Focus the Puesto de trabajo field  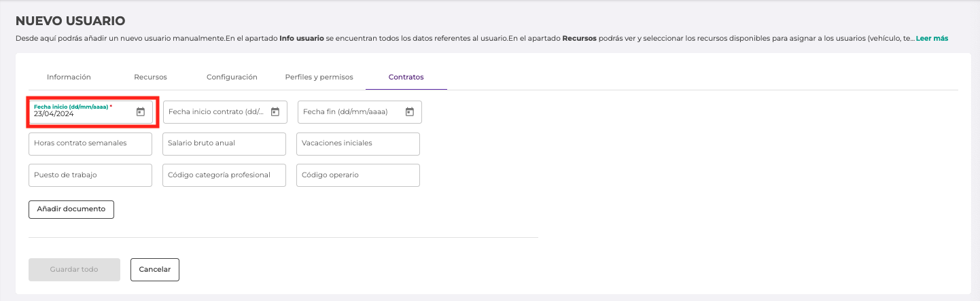pyautogui.click(x=90, y=175)
